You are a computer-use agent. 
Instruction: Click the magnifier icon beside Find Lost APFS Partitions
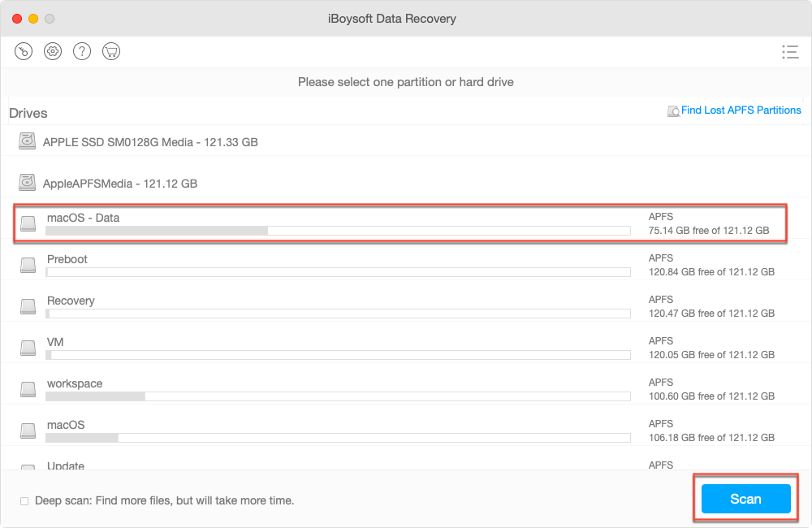click(x=674, y=110)
